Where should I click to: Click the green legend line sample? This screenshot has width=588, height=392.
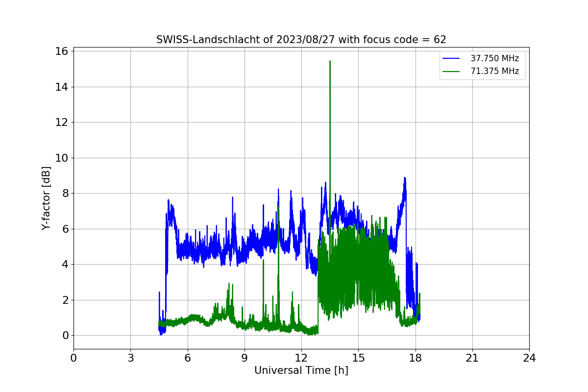tap(451, 71)
